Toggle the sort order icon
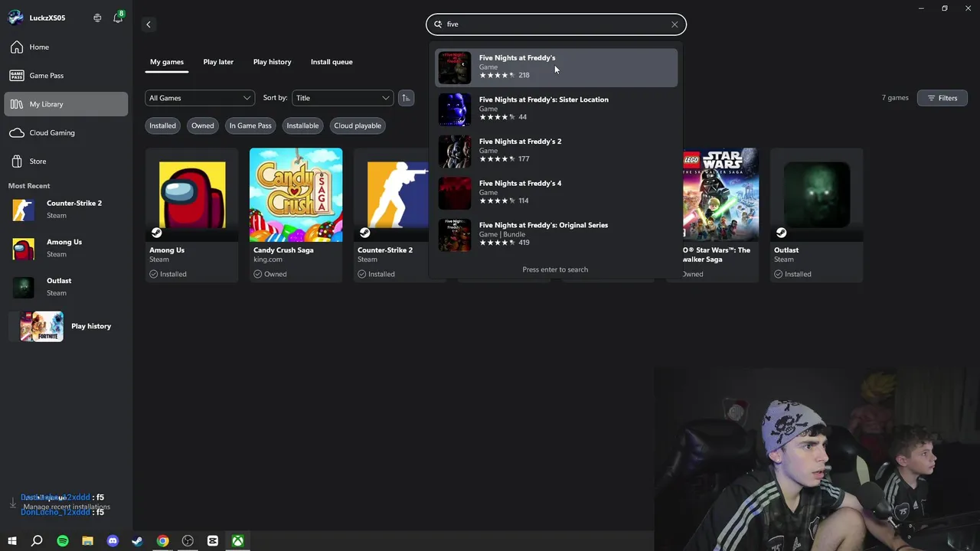 (x=406, y=98)
